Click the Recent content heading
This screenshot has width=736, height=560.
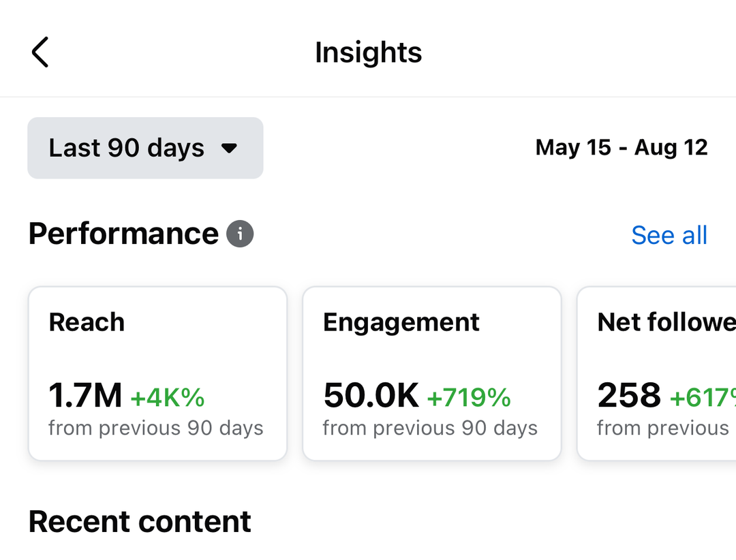coord(140,522)
